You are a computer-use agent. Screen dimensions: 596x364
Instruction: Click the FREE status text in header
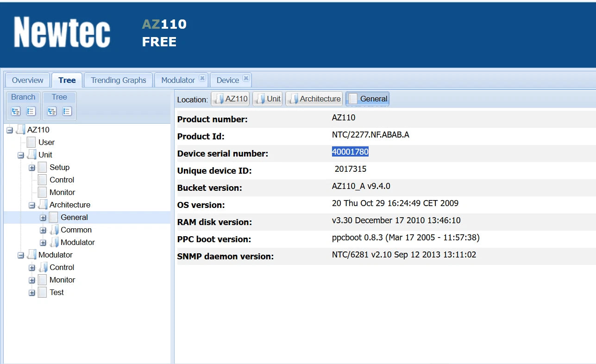tap(159, 42)
